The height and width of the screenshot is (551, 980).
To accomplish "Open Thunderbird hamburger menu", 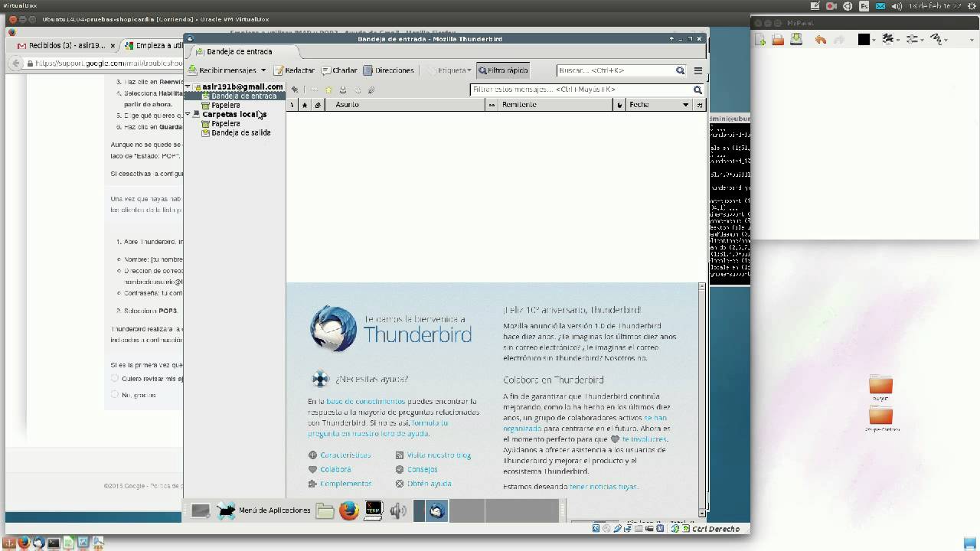I will coord(697,70).
